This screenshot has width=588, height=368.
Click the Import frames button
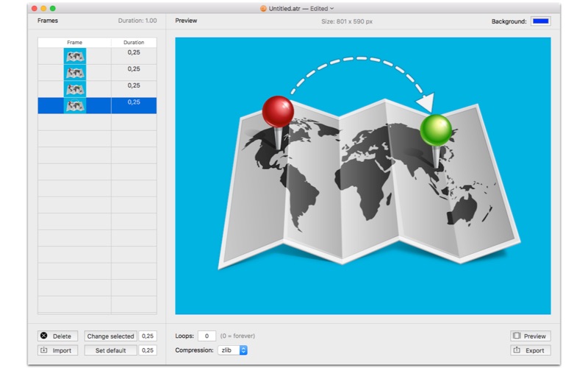(x=57, y=350)
